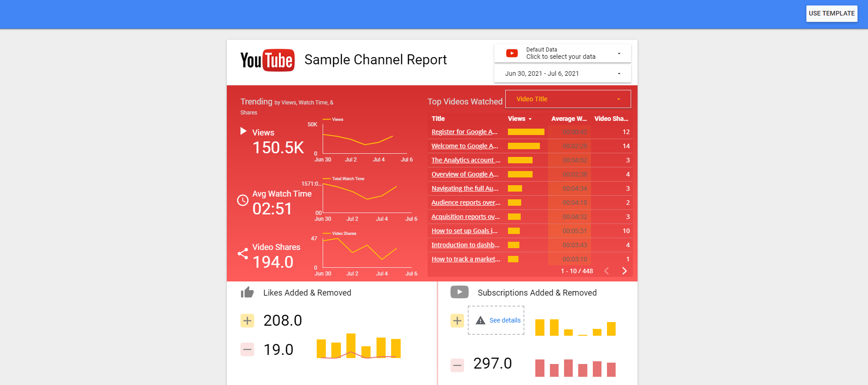Click the YouTube logo in report header
This screenshot has width=868, height=385.
(267, 60)
